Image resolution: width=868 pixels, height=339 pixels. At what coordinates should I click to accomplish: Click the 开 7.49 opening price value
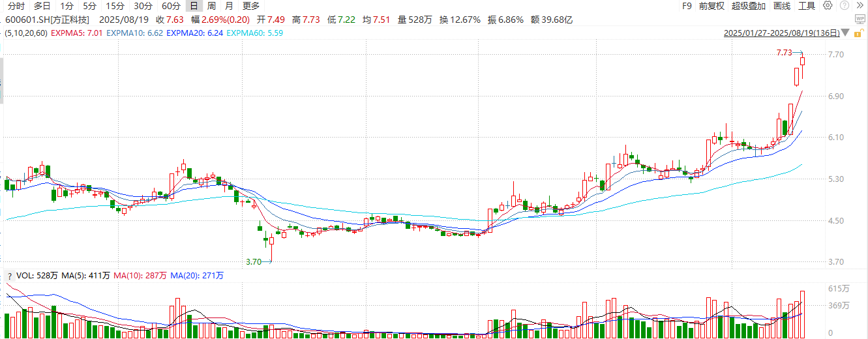pyautogui.click(x=271, y=20)
